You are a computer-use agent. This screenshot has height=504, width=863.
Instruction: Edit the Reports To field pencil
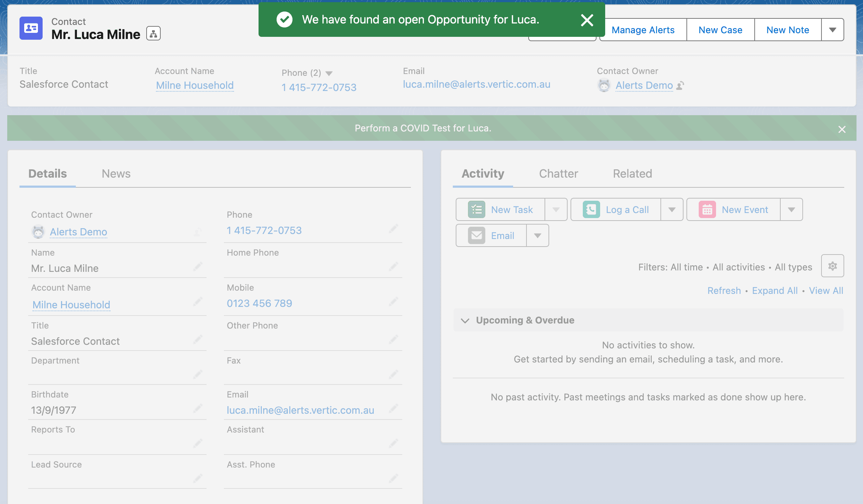pyautogui.click(x=198, y=443)
